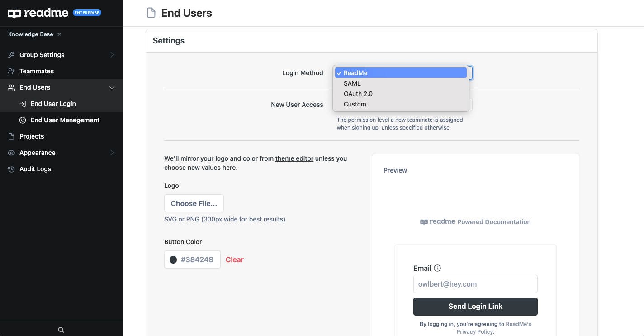Screen dimensions: 644x336
Task: Click the info icon next to Email
Action: pyautogui.click(x=437, y=268)
